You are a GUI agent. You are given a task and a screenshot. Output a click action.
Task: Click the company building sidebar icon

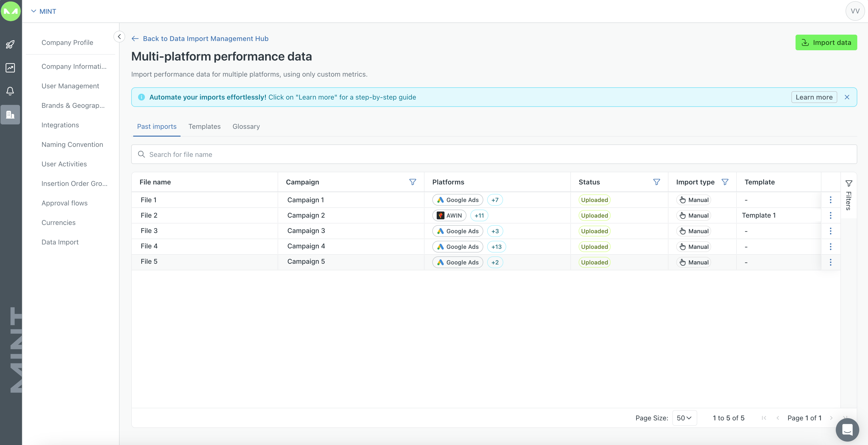(10, 115)
